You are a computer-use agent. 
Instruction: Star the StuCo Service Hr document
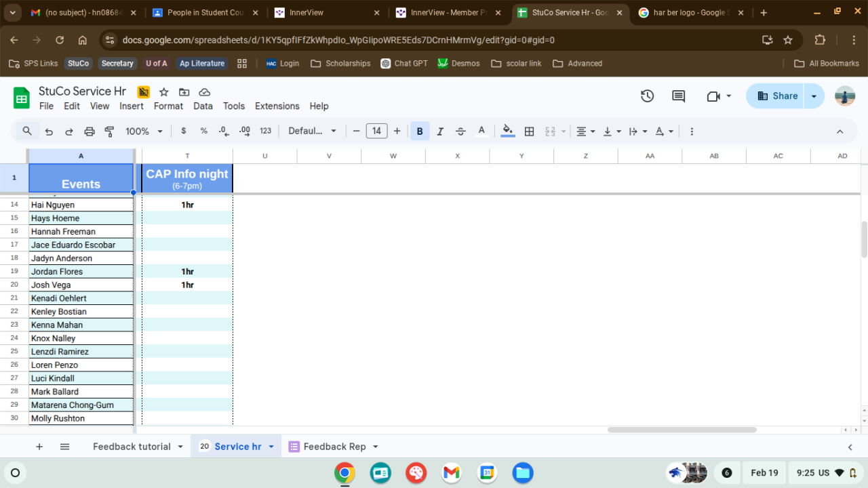pos(163,92)
